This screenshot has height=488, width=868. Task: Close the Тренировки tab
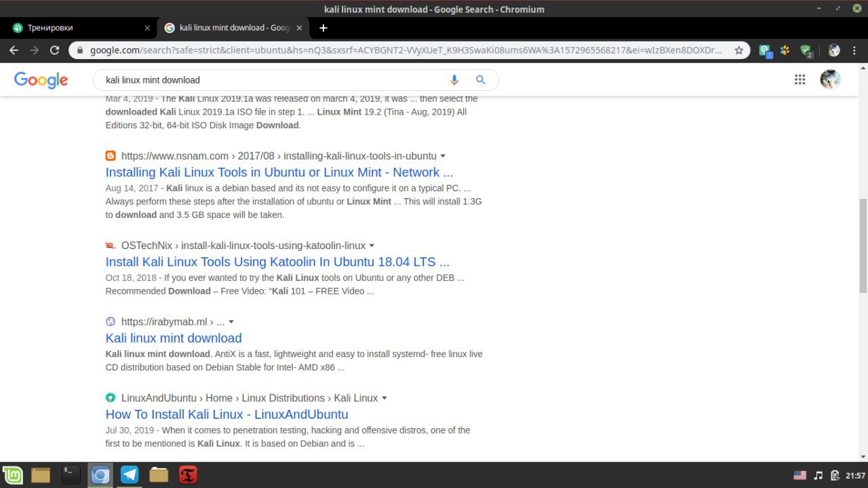(148, 28)
